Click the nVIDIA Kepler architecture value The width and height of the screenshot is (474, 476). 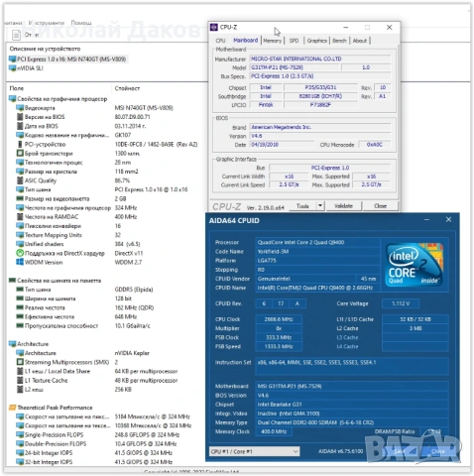click(132, 353)
